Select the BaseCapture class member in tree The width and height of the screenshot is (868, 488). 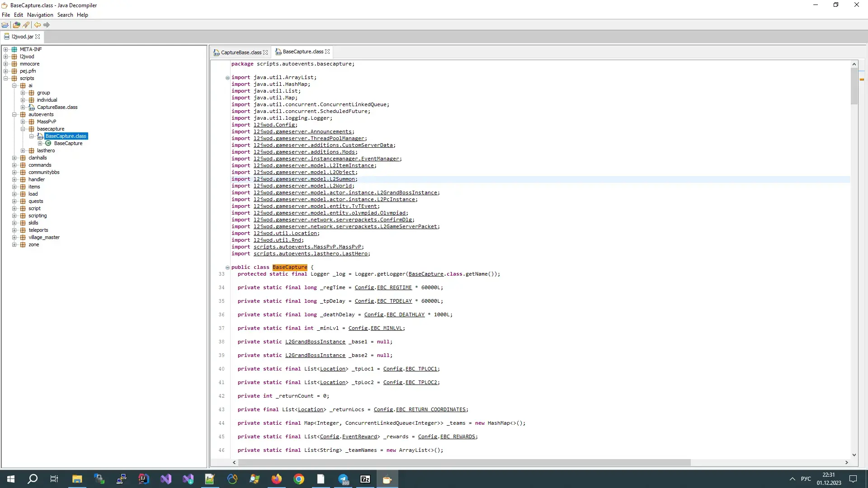tap(68, 143)
